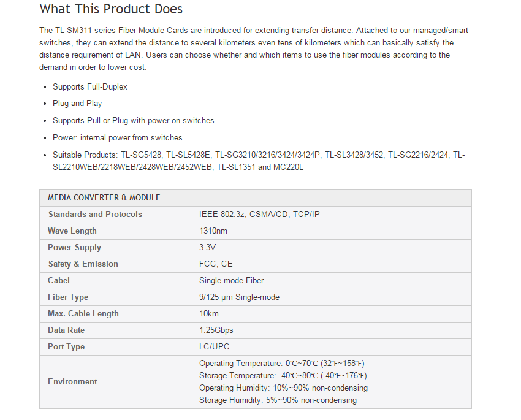
Task: Select the 'Standards and Protocols' row label
Action: pyautogui.click(x=95, y=215)
